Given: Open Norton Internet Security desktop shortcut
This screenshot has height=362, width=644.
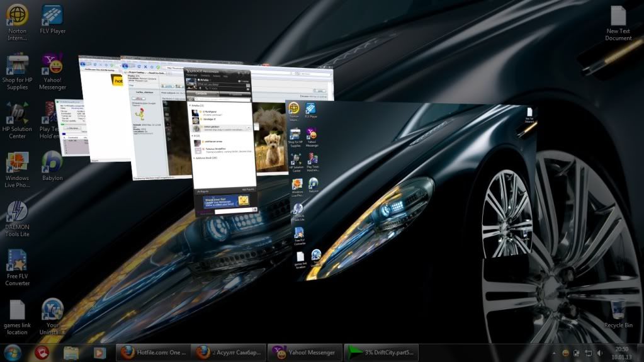Looking at the screenshot, I should [x=17, y=15].
